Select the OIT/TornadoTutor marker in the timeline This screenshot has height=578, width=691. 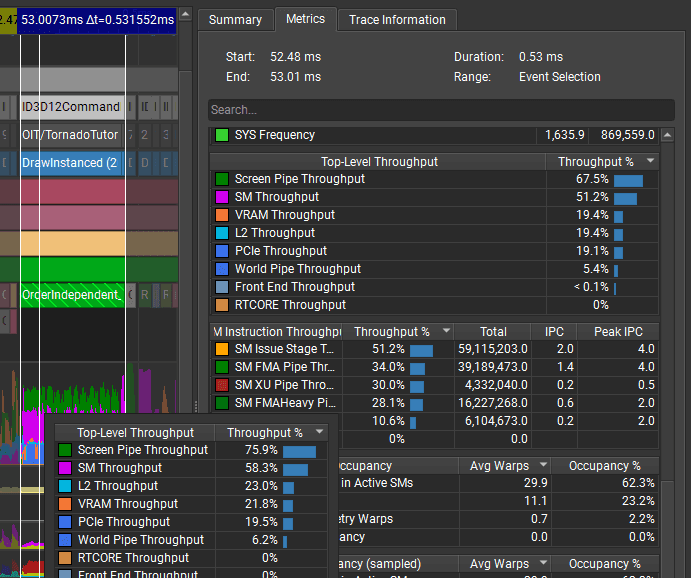click(72, 135)
